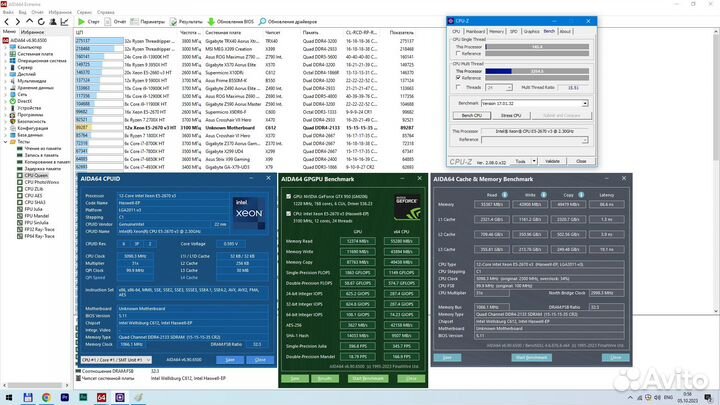Open the floppy disk taskbar icon
720x405 pixels.
click(x=28, y=397)
